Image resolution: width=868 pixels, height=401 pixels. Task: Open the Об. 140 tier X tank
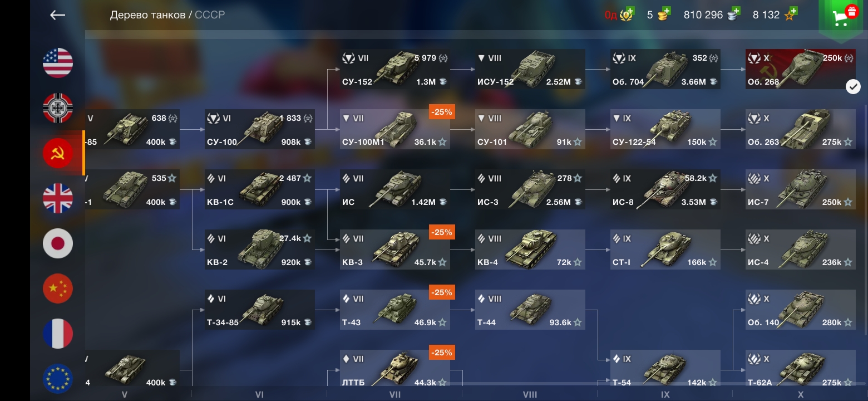801,310
